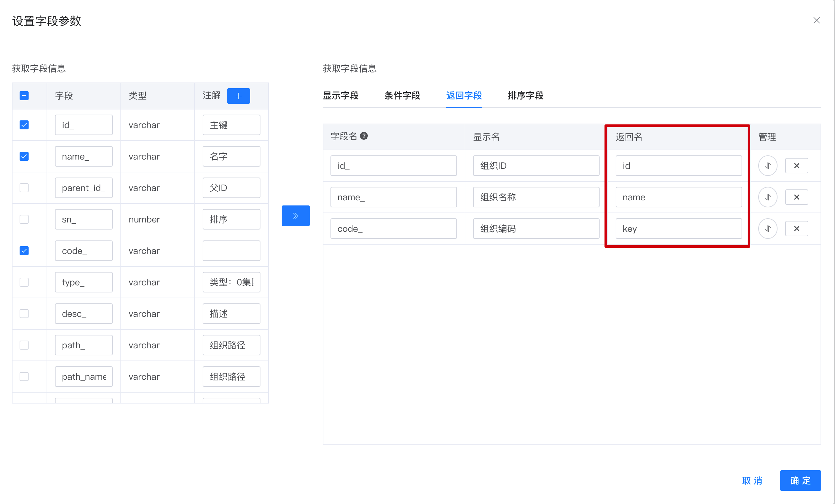The image size is (835, 504).
Task: Click the 取消 button
Action: tap(752, 481)
